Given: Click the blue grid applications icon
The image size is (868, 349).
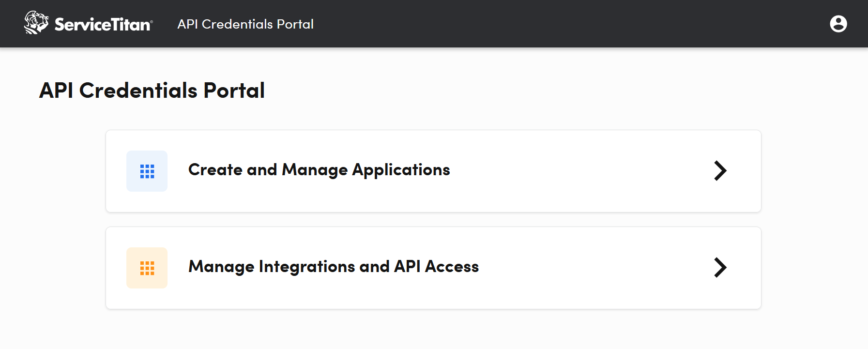Looking at the screenshot, I should pyautogui.click(x=147, y=171).
